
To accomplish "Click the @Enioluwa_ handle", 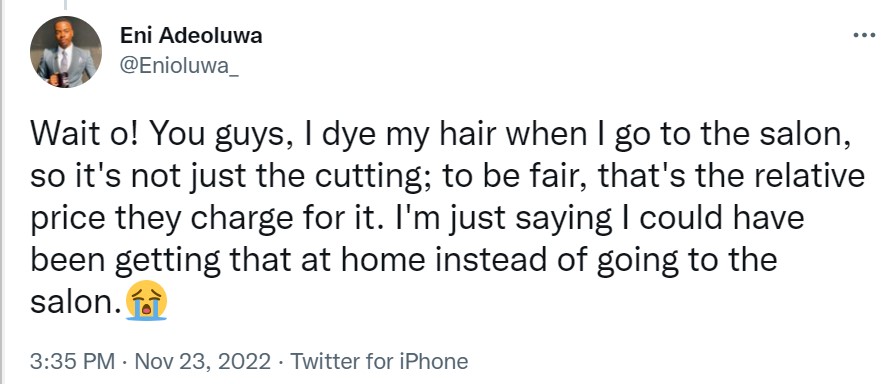I will [179, 66].
